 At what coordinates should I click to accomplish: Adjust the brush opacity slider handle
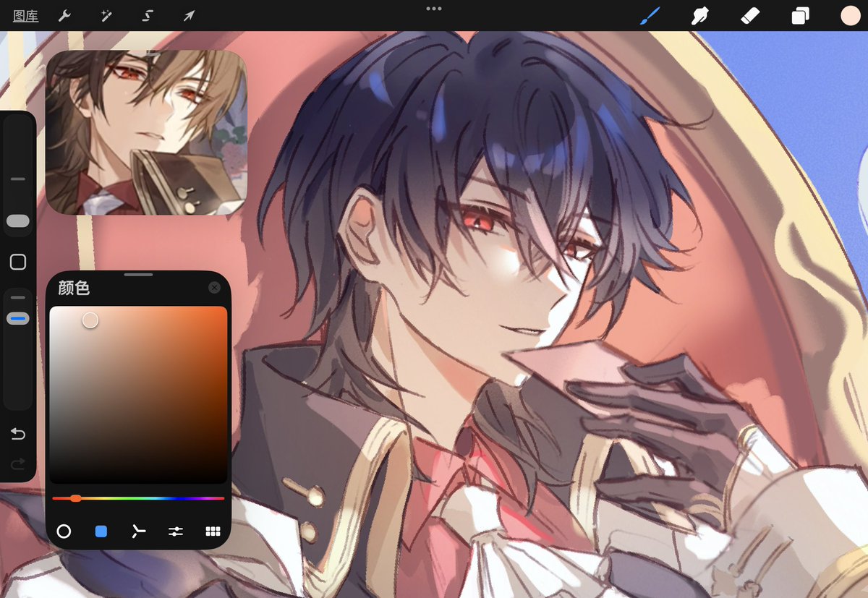point(18,318)
